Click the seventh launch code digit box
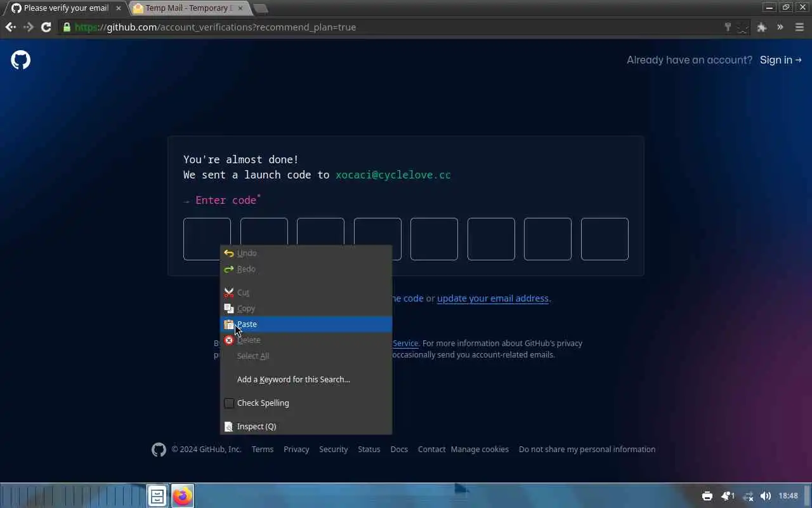 pos(547,239)
